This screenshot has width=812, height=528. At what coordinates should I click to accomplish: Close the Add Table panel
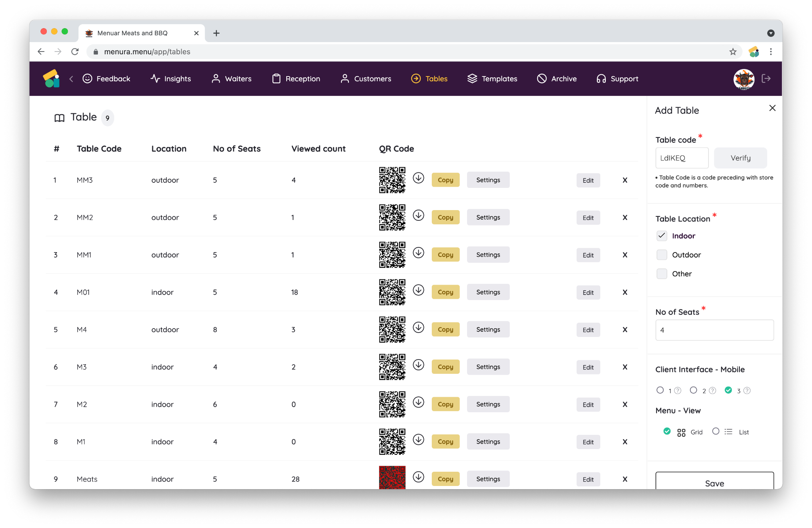pos(772,108)
